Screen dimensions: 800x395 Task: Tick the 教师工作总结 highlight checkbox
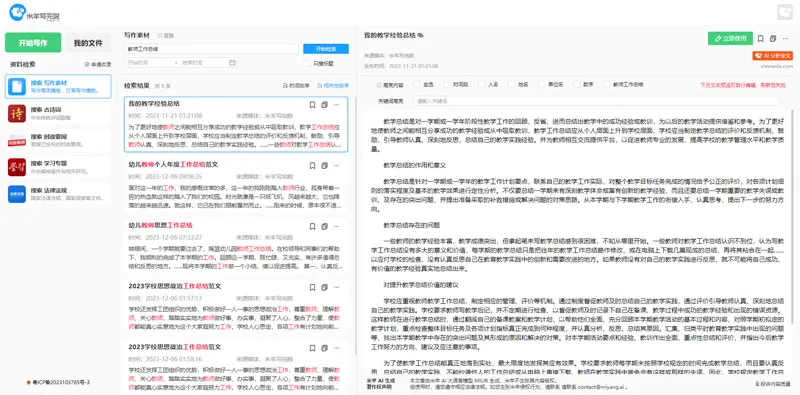coord(607,84)
